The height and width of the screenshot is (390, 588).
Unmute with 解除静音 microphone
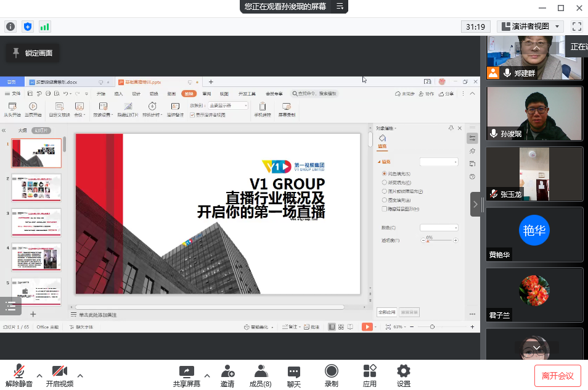tap(18, 376)
